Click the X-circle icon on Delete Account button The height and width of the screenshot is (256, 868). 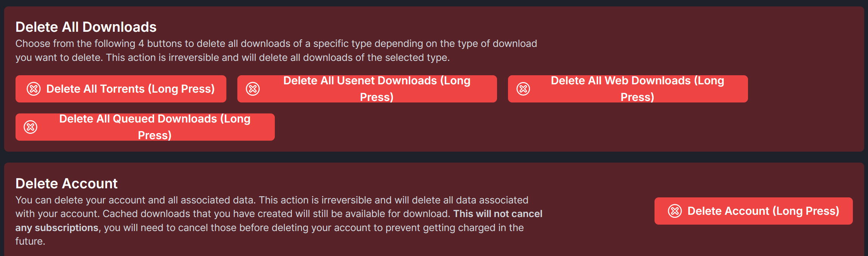click(x=675, y=211)
